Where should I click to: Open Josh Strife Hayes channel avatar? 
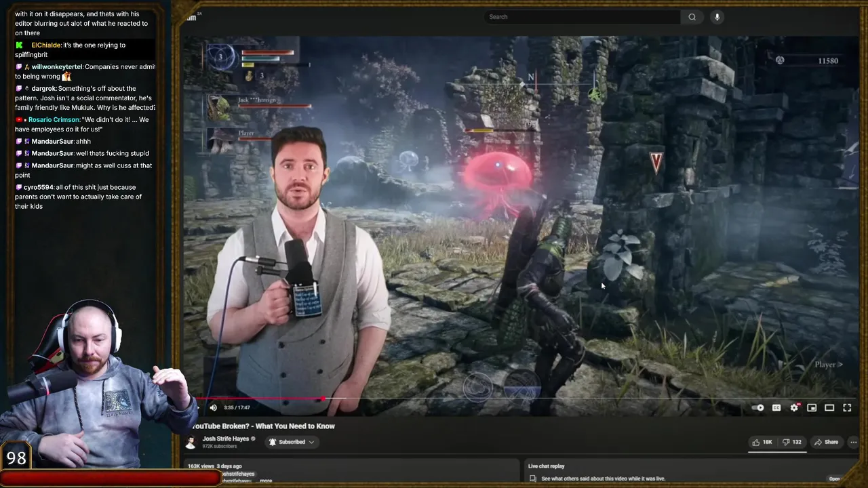coord(191,442)
